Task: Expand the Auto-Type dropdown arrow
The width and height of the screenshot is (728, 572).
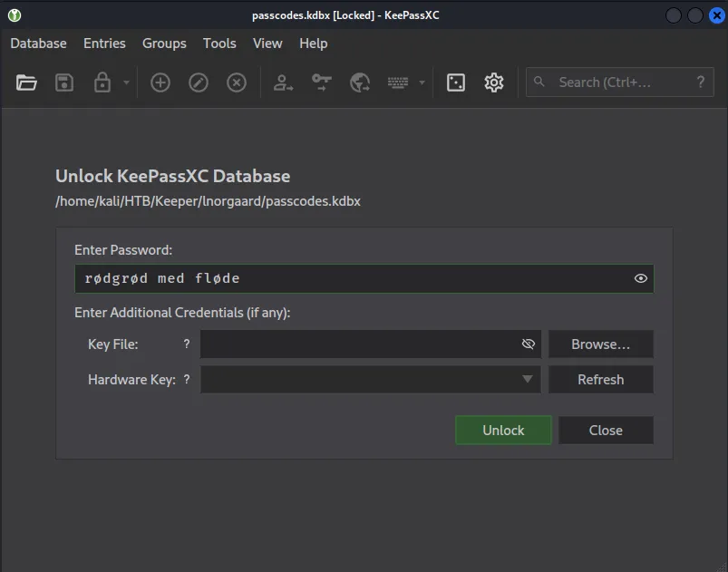Action: click(422, 82)
